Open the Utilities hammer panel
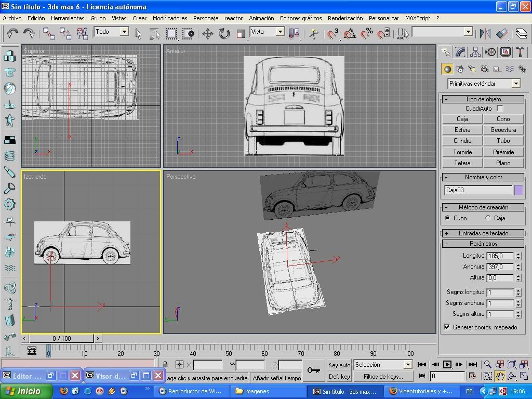This screenshot has width=532, height=399. point(520,52)
